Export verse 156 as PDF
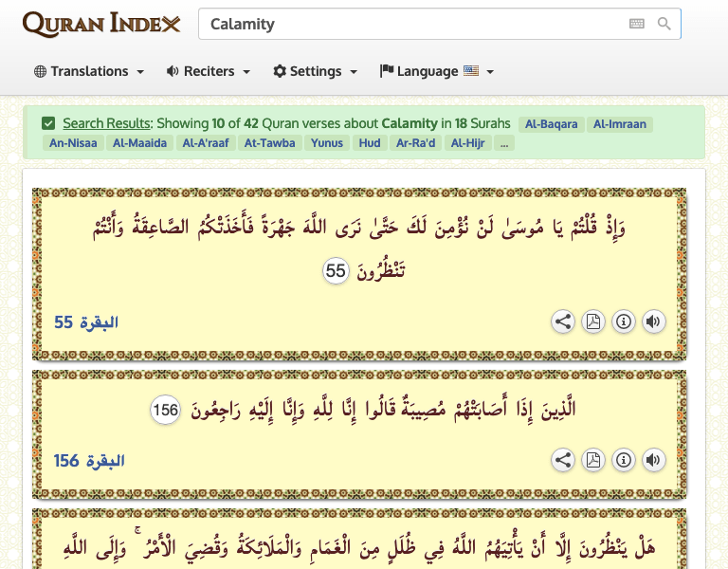This screenshot has height=569, width=728. (x=592, y=460)
